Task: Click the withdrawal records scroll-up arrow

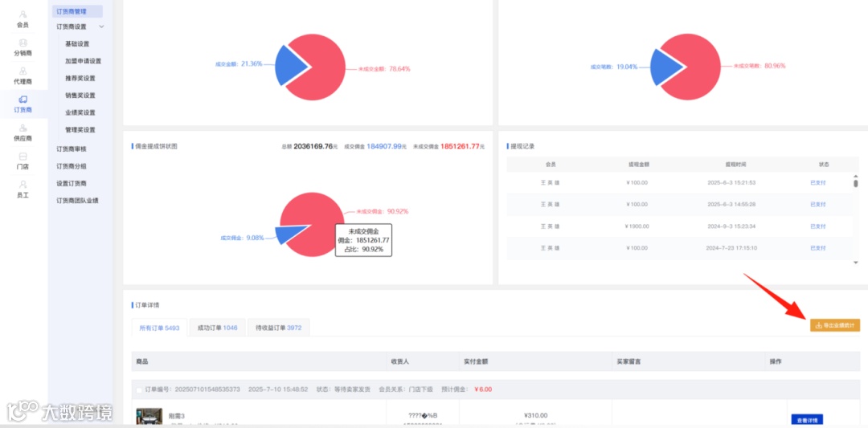Action: [855, 175]
